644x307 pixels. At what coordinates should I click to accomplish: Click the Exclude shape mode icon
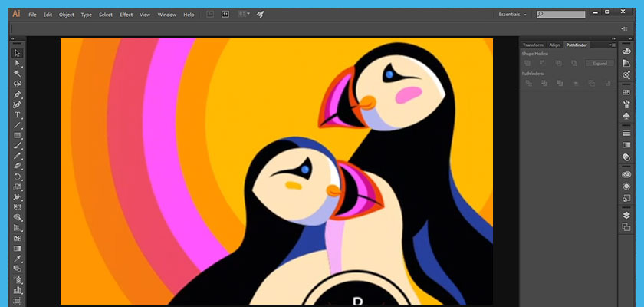click(x=574, y=63)
